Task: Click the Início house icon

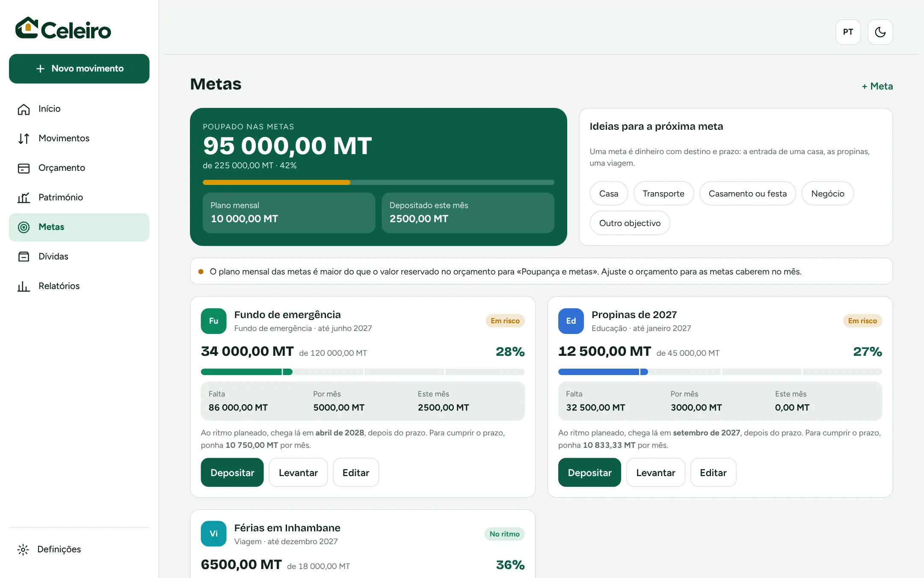Action: point(24,109)
